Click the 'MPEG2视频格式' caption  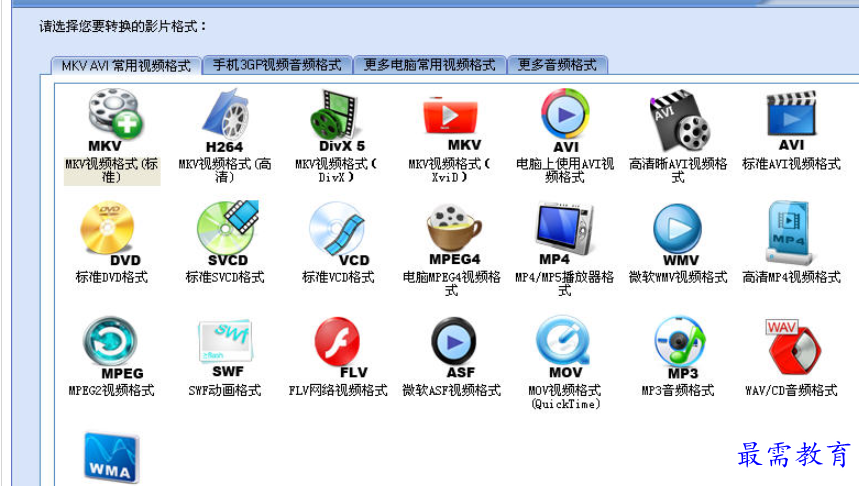click(111, 391)
